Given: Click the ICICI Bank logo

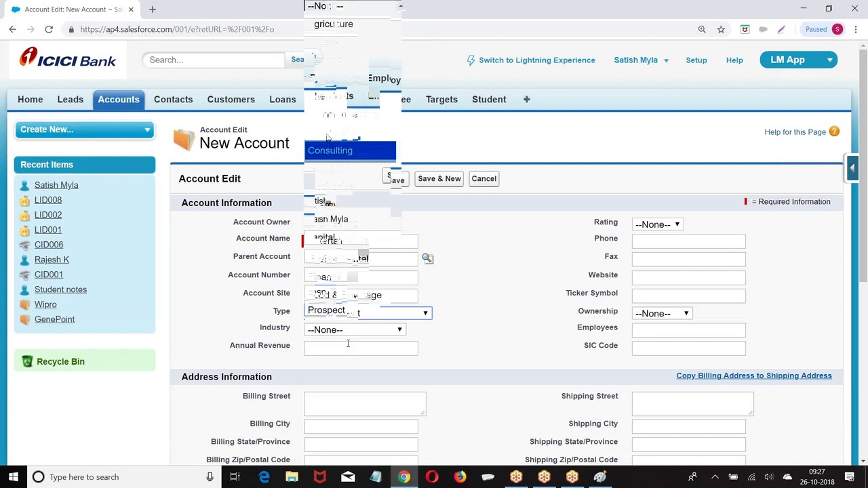Looking at the screenshot, I should point(68,58).
